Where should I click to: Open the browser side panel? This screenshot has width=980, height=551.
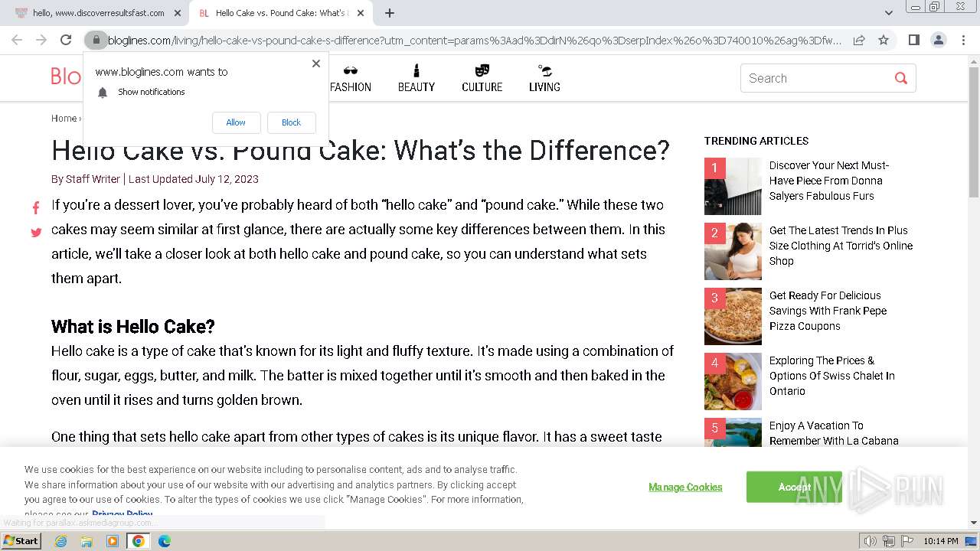tap(913, 40)
